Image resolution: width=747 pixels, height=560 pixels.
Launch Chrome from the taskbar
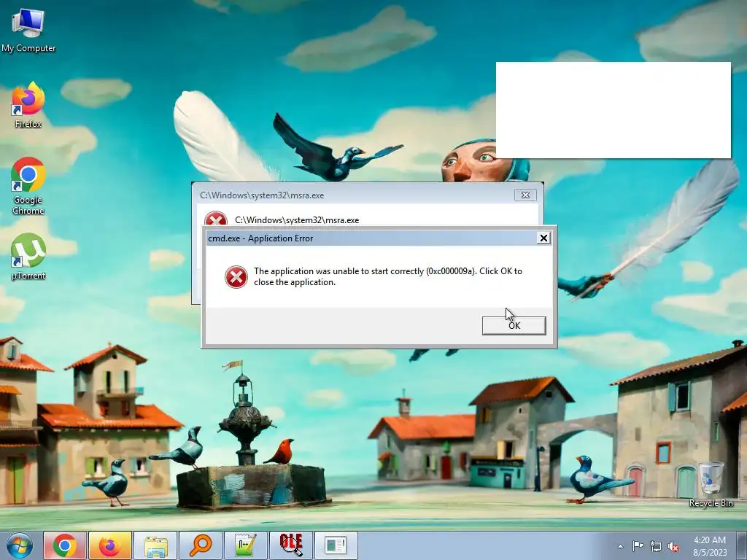[65, 545]
